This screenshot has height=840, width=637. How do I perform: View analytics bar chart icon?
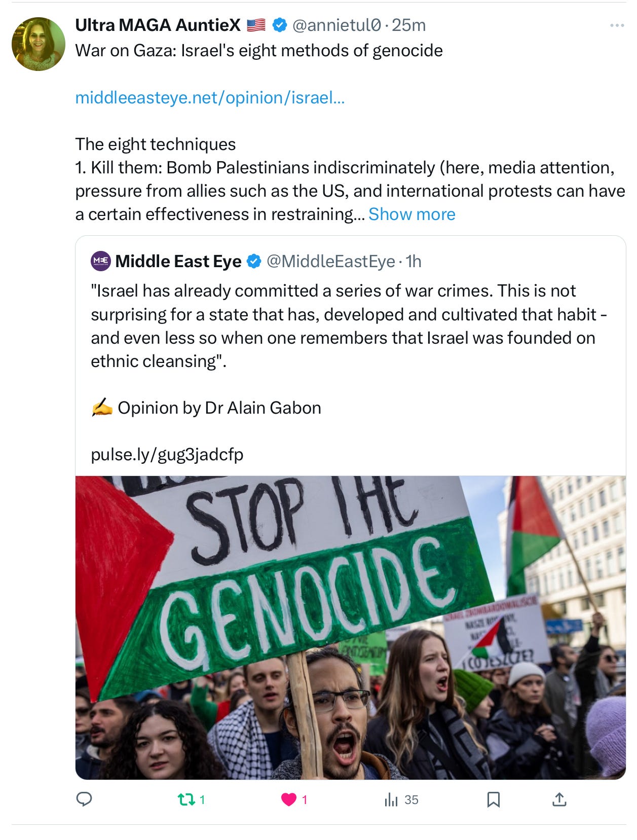click(x=391, y=800)
